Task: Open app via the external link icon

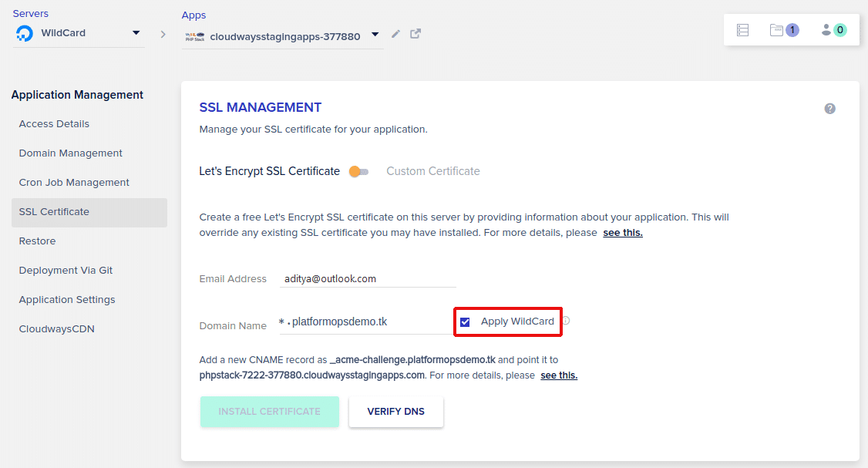Action: point(415,34)
